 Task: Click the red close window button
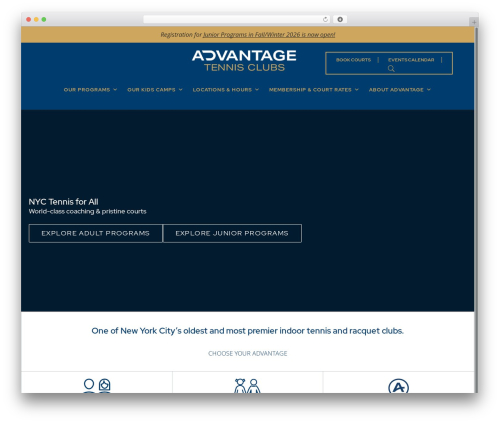(x=29, y=20)
